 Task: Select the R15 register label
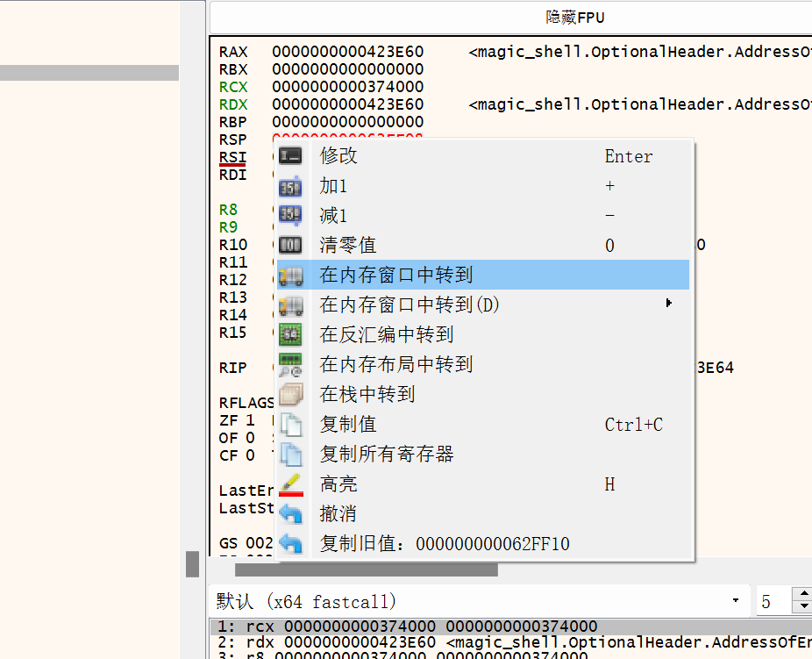click(233, 333)
